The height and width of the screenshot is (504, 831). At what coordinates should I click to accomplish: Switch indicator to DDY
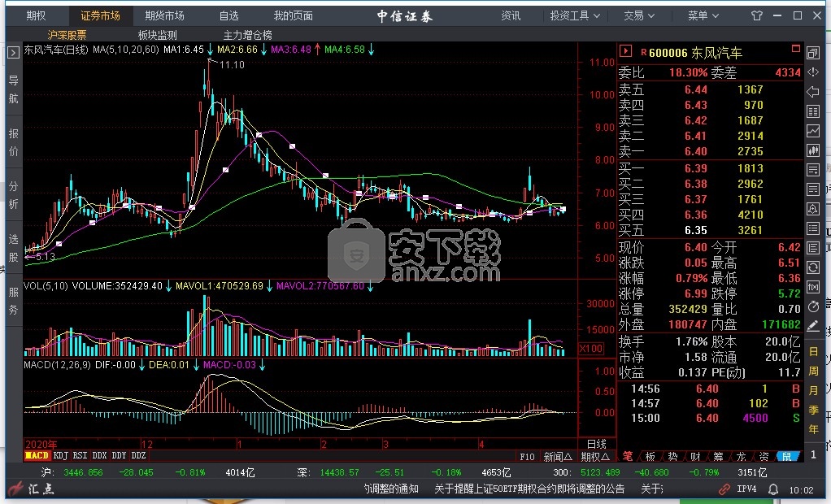(119, 455)
